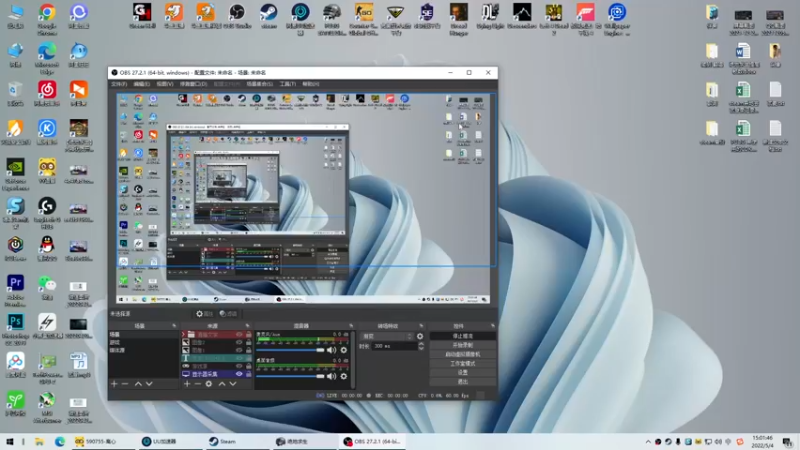Open QQ penguin desktop icon
The width and height of the screenshot is (800, 450).
tap(47, 248)
